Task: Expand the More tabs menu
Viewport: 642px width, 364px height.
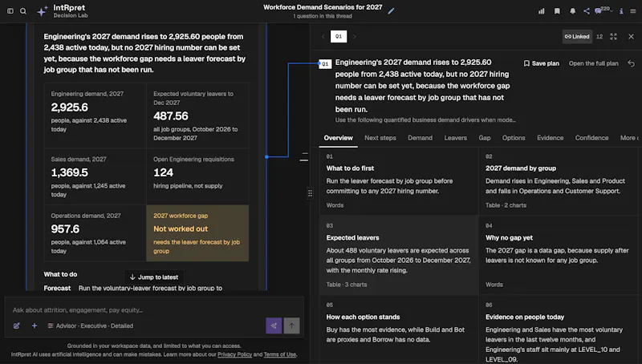Action: click(629, 138)
